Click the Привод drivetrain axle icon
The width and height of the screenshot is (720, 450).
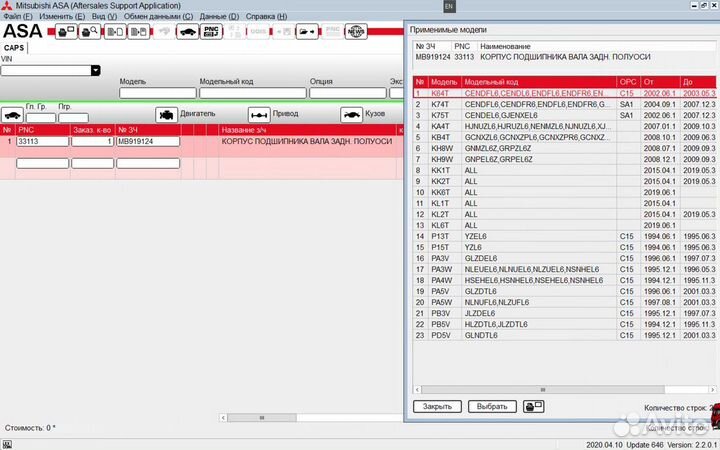click(259, 115)
